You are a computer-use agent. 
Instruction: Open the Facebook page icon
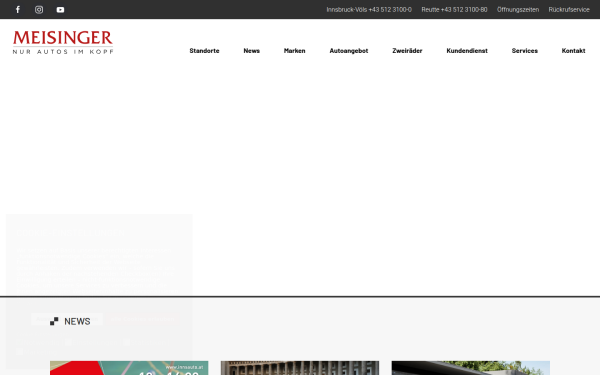18,10
